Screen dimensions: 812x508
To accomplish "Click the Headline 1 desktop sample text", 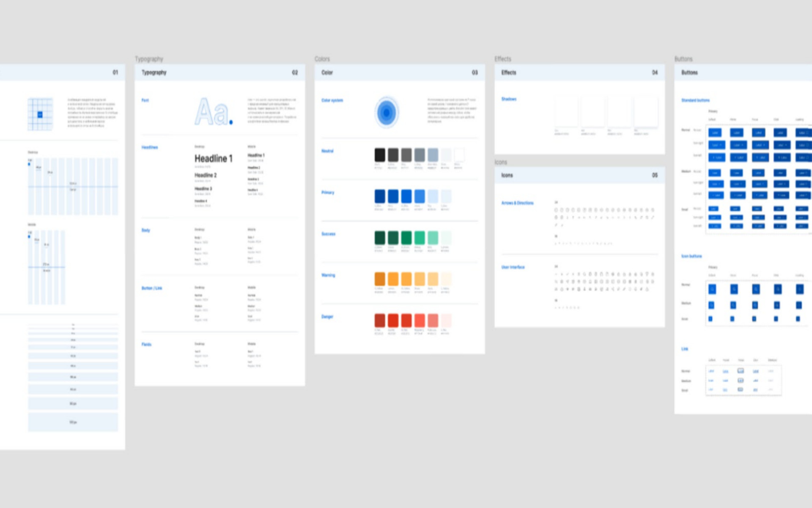I will (x=214, y=159).
